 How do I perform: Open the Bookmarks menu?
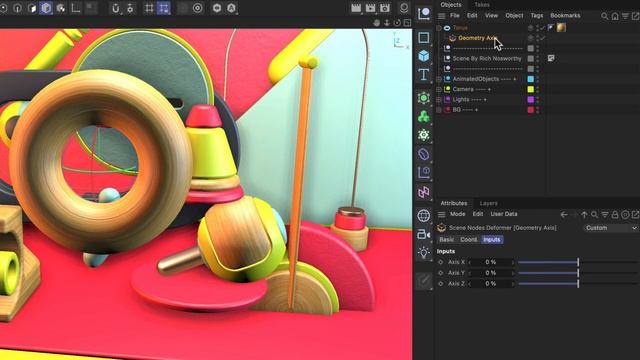[x=565, y=16]
